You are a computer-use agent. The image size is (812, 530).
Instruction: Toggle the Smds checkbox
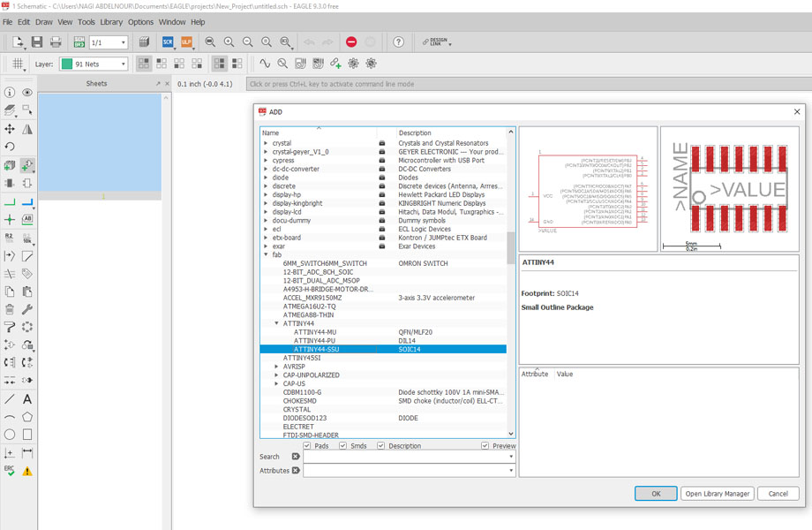(x=342, y=445)
